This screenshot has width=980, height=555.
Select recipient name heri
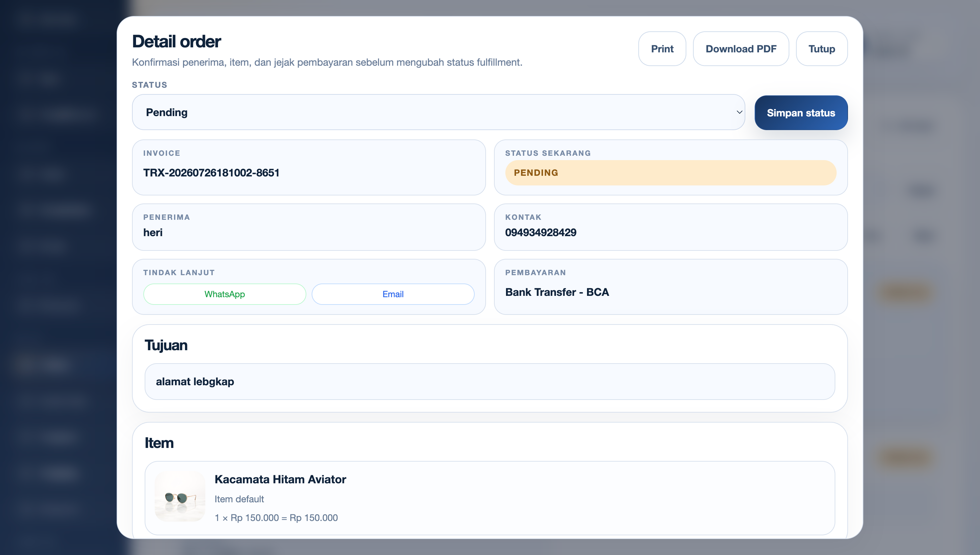[x=153, y=232]
